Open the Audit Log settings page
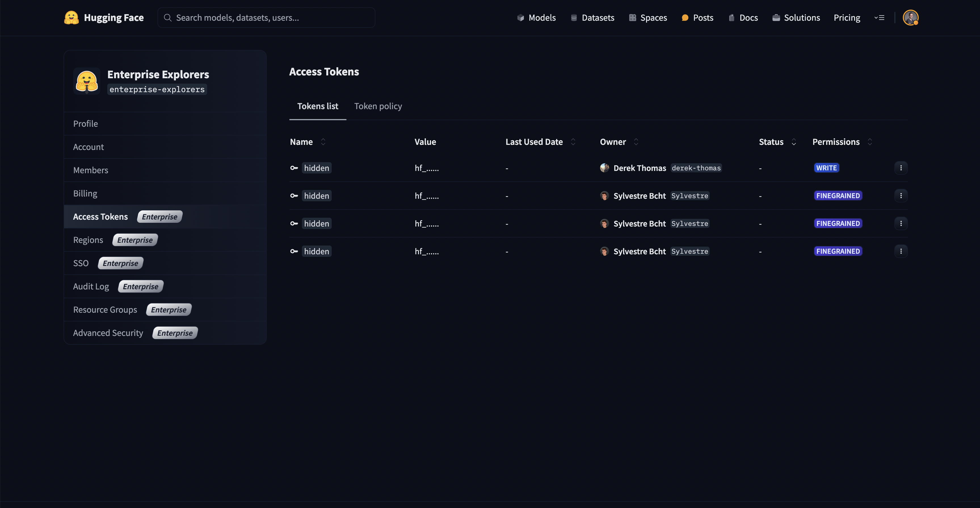 pyautogui.click(x=91, y=286)
